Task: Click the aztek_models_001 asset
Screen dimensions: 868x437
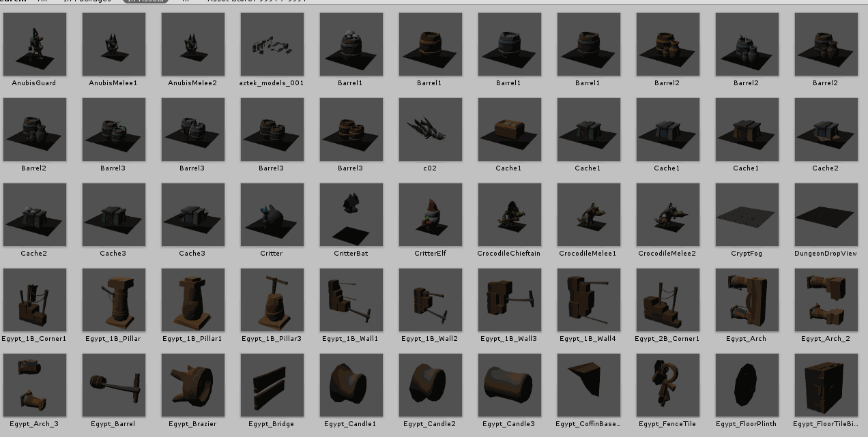Action: tap(272, 44)
